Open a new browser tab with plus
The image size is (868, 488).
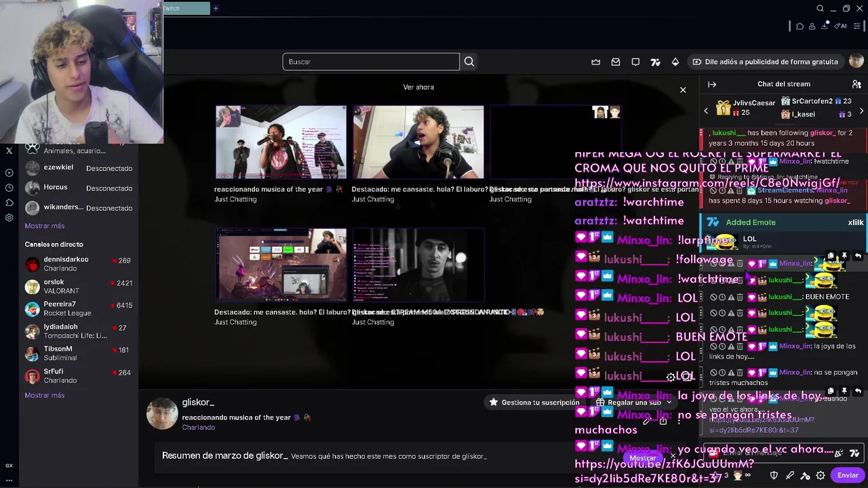pyautogui.click(x=216, y=8)
